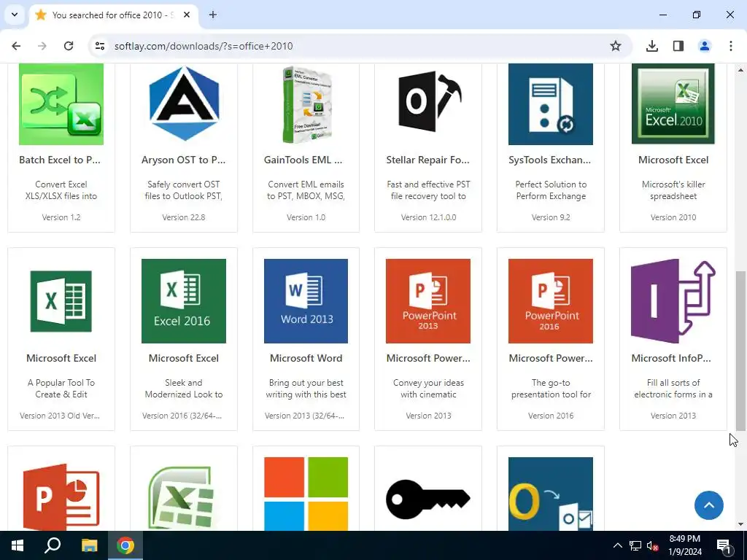Screen dimensions: 747x560
Task: Open Chrome downloads icon
Action: [x=652, y=46]
